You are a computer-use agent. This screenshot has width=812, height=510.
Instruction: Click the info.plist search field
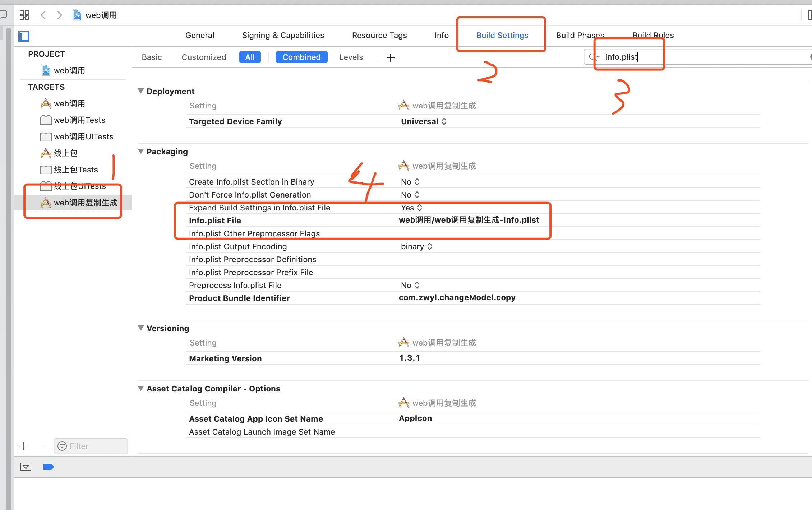point(629,57)
